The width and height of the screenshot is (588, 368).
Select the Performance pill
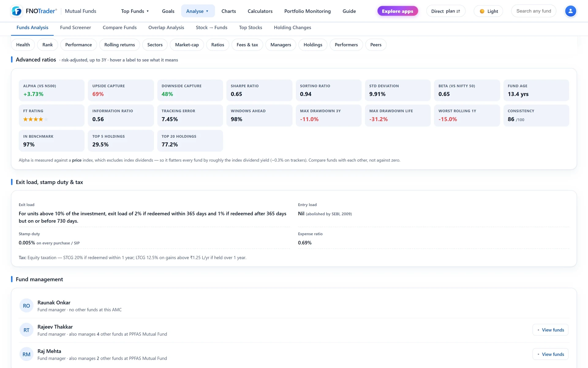(78, 45)
